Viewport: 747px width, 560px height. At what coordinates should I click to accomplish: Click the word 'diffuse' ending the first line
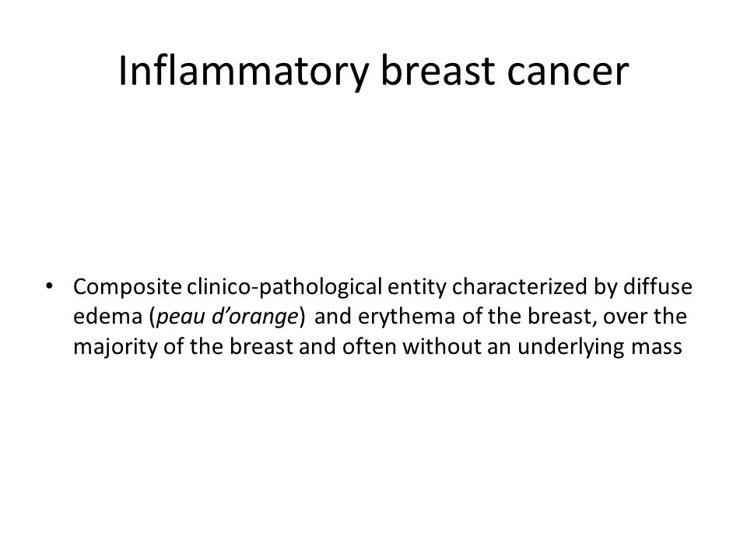click(x=658, y=286)
